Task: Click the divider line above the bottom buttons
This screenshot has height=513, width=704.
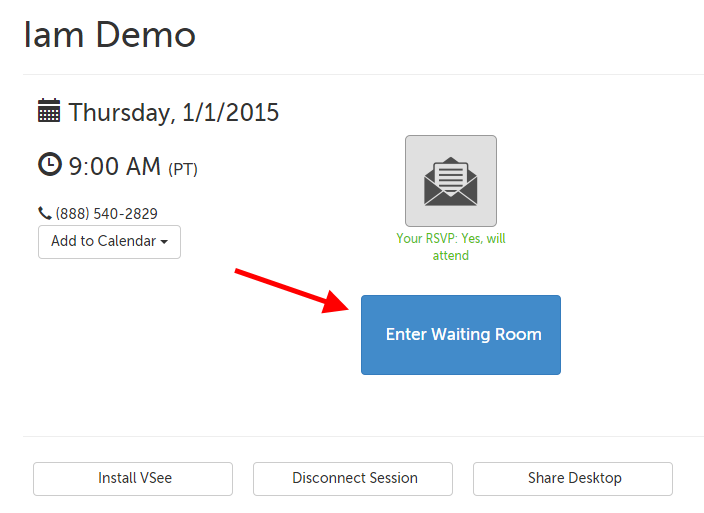Action: pyautogui.click(x=360, y=436)
